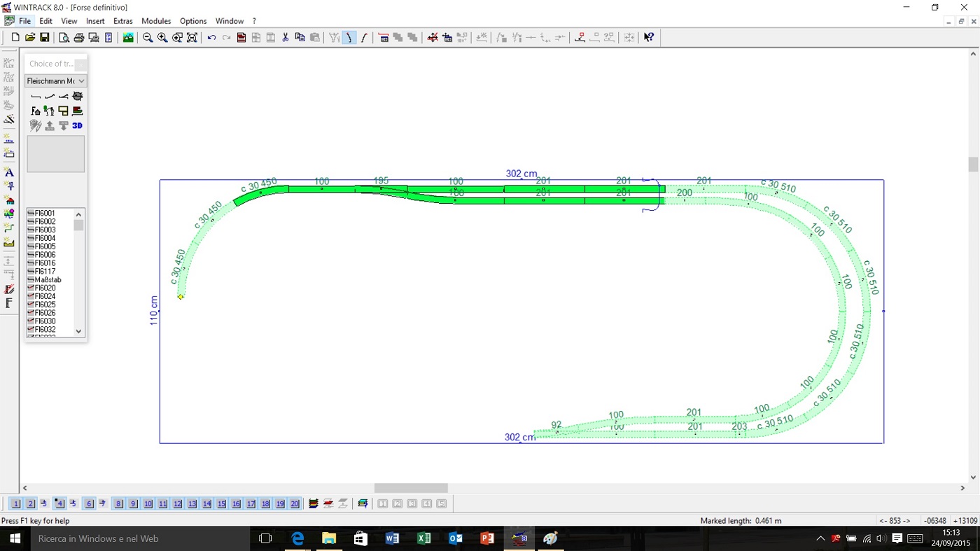This screenshot has width=980, height=551.
Task: Click the context help question-mark icon
Action: [x=649, y=38]
